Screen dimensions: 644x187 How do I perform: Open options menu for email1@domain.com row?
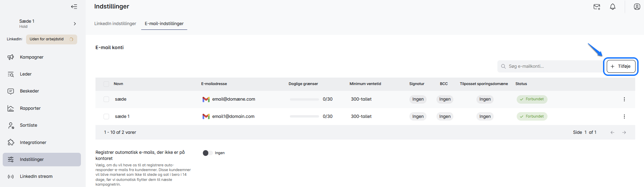pos(624,117)
